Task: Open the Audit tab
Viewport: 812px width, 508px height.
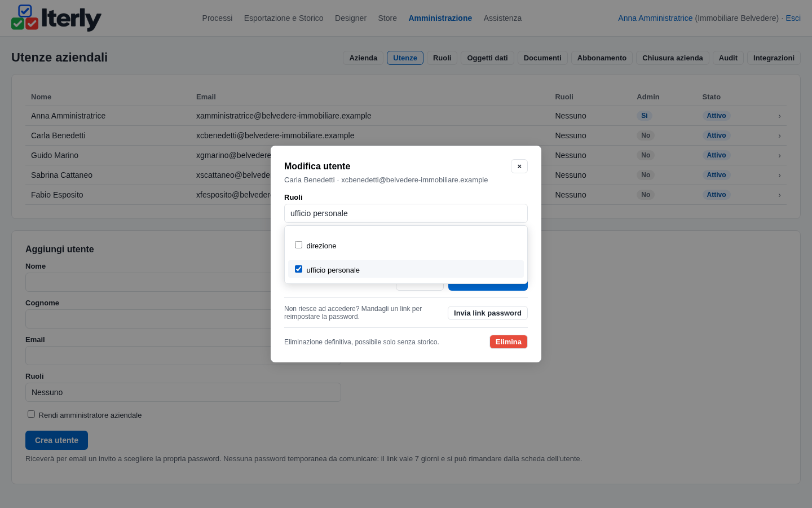Action: [x=728, y=58]
